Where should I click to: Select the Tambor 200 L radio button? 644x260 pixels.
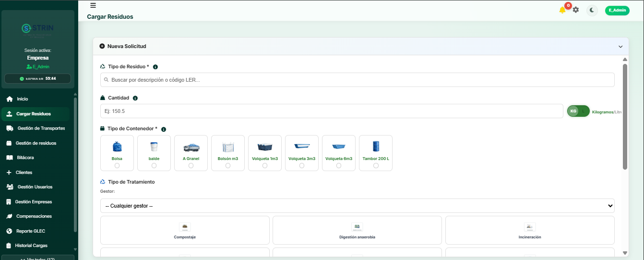coord(376,165)
